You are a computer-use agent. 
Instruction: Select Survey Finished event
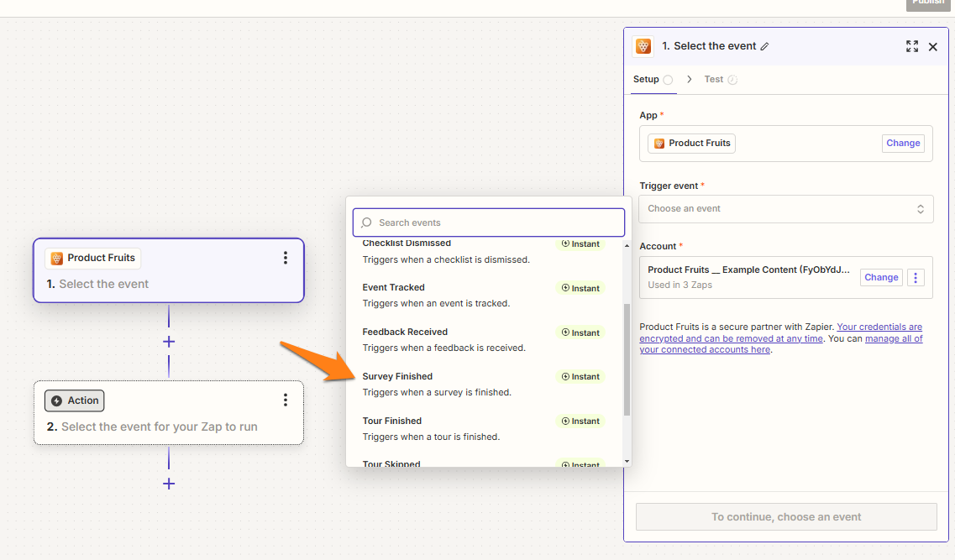(x=397, y=377)
